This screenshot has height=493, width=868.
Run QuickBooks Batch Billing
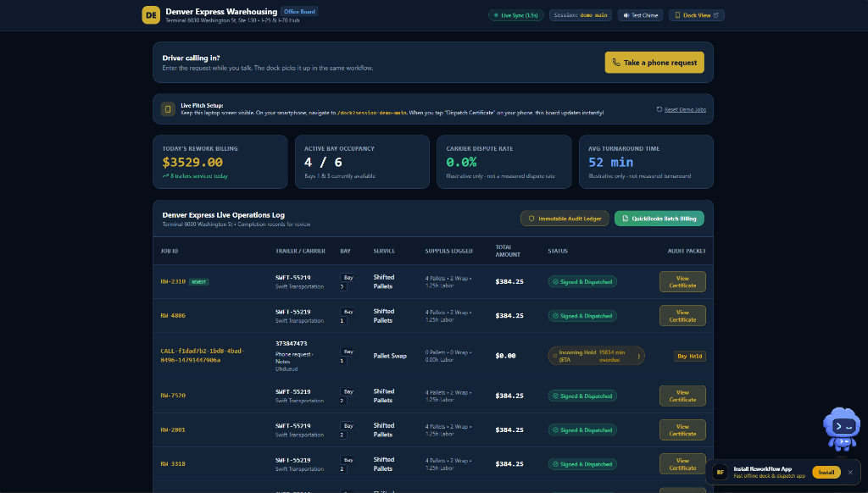659,219
